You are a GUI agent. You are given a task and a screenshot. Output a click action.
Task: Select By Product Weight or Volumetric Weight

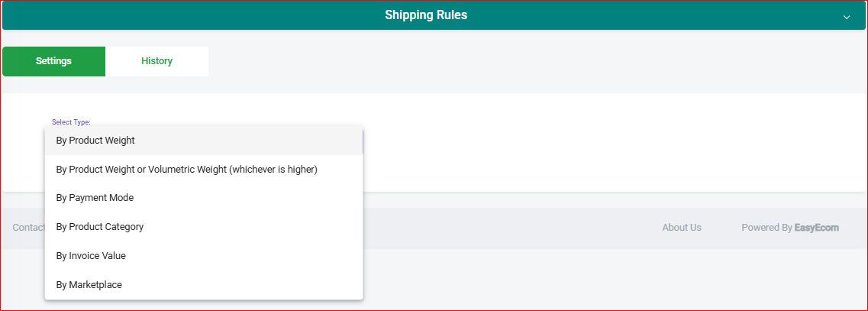204,169
